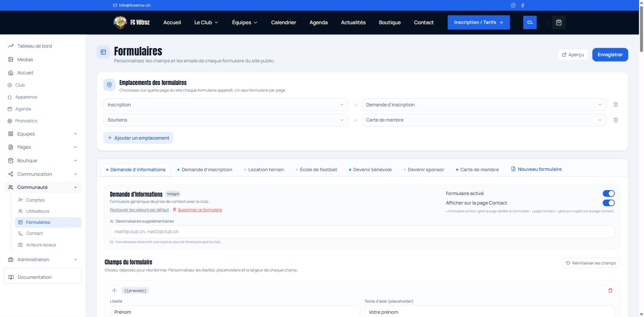Screen dimensions: 644x317
Task: Expand the Equipes sidebar section
Action: click(x=43, y=134)
